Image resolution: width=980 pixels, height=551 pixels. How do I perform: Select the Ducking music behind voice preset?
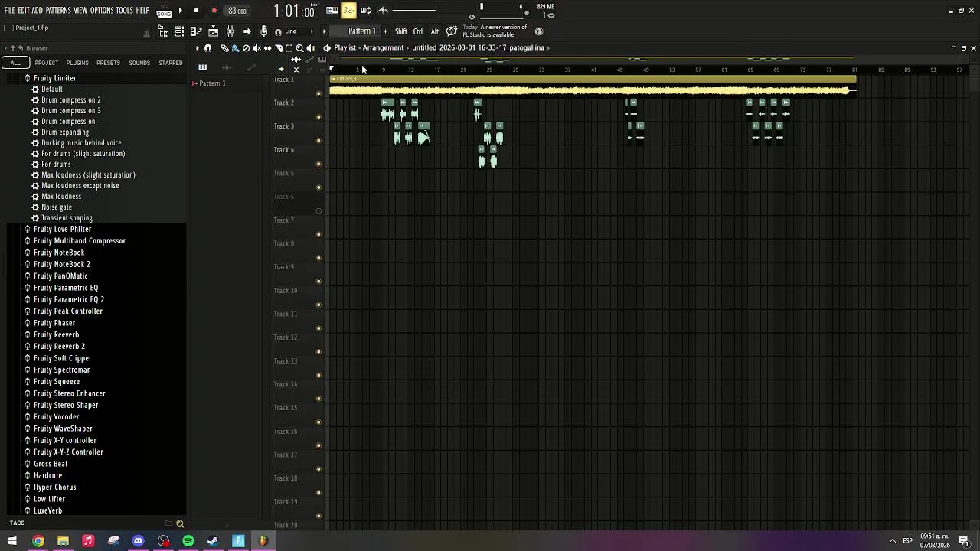point(81,143)
